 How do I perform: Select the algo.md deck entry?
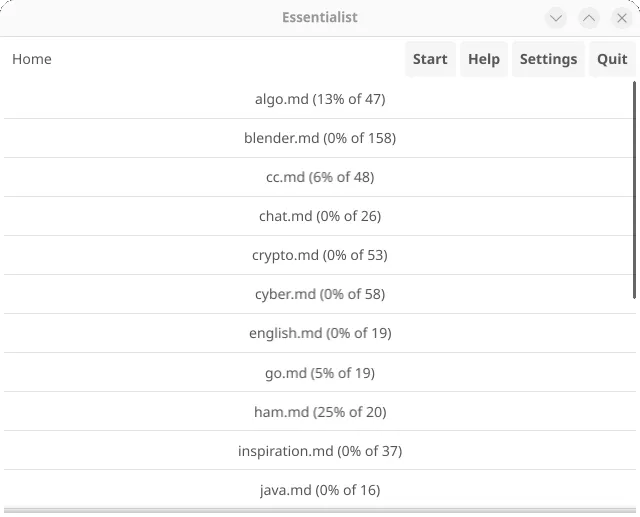(x=320, y=99)
